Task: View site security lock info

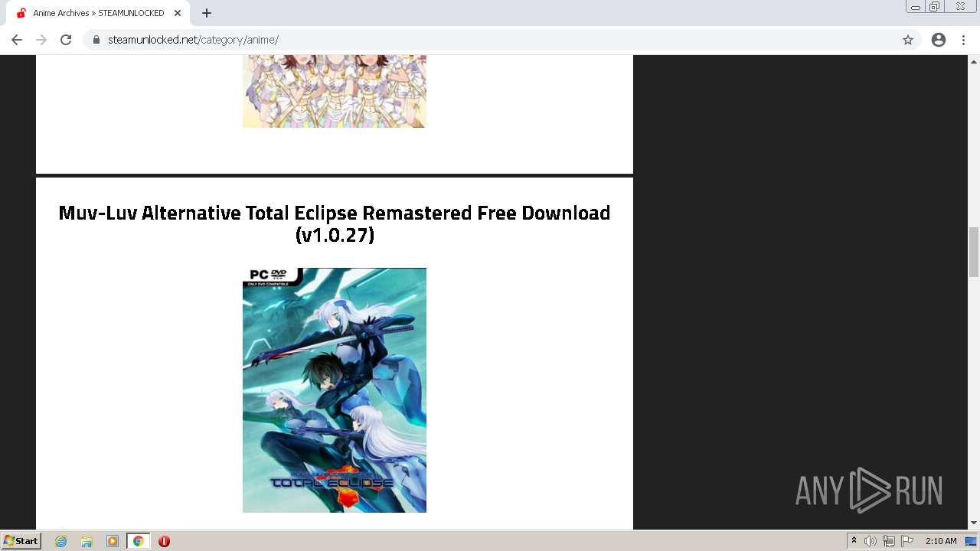Action: (x=96, y=40)
